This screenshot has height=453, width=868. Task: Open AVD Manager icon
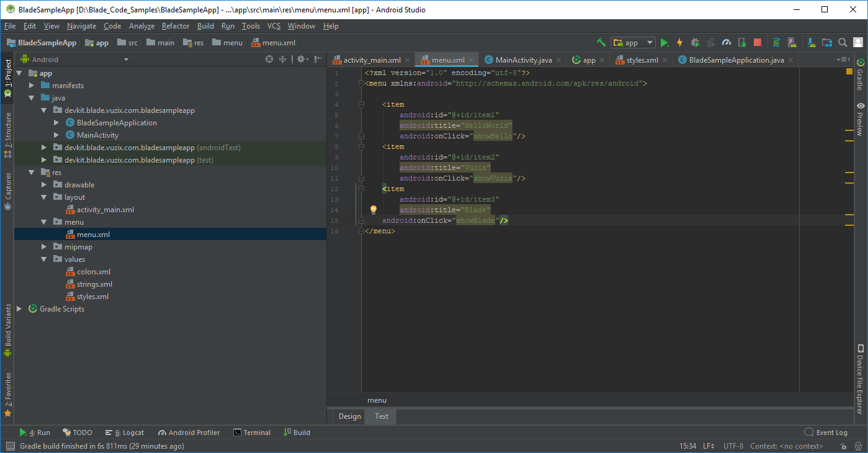point(792,43)
